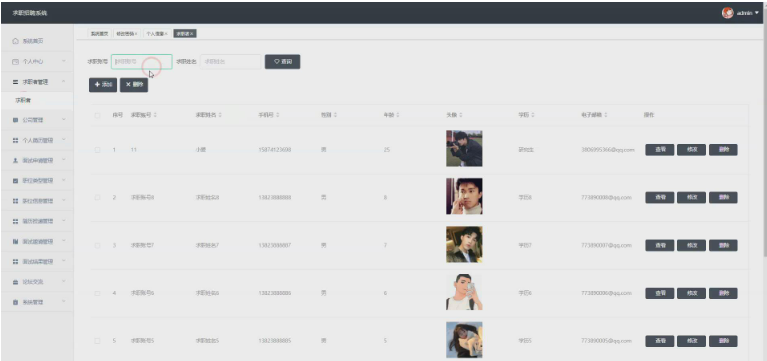This screenshot has width=767, height=361.
Task: Open the avatar photo in 求职账号6 row
Action: 464,292
